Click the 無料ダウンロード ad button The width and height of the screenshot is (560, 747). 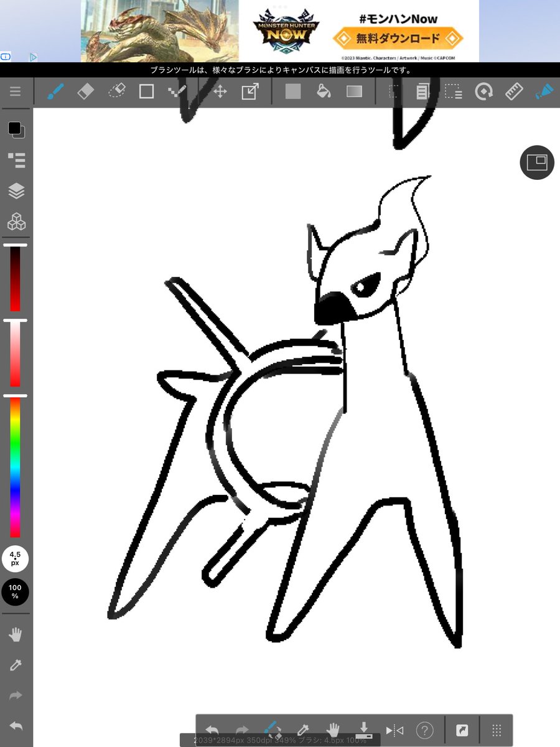[x=398, y=39]
